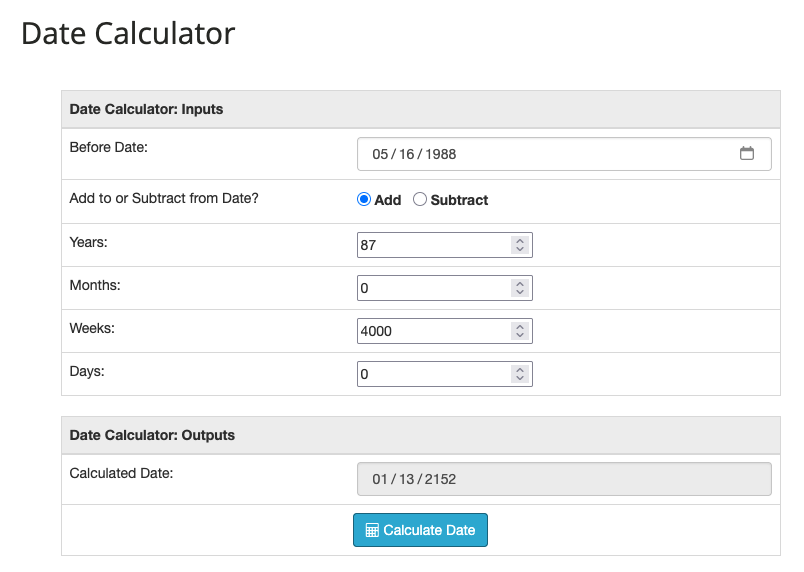
Task: Open the Before Date calendar picker icon
Action: [x=747, y=153]
